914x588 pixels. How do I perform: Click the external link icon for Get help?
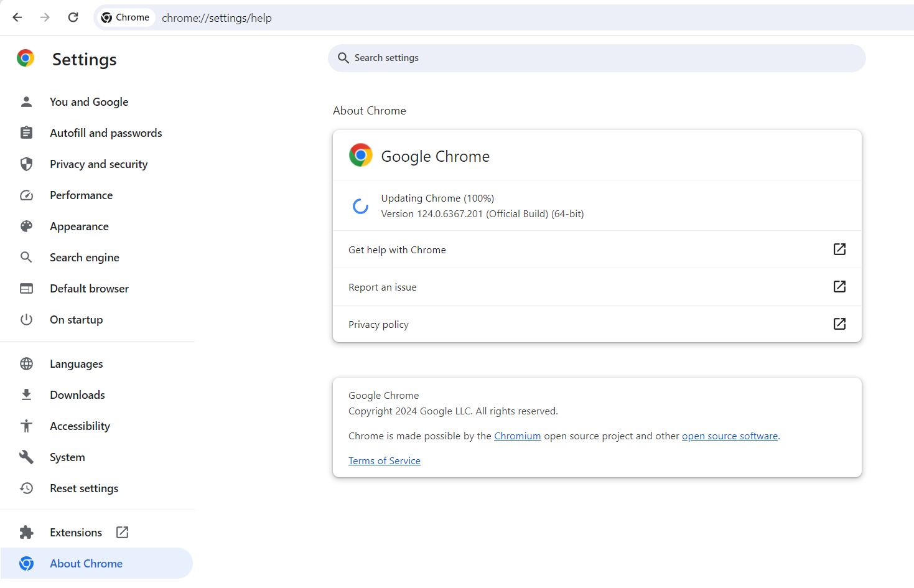coord(839,250)
